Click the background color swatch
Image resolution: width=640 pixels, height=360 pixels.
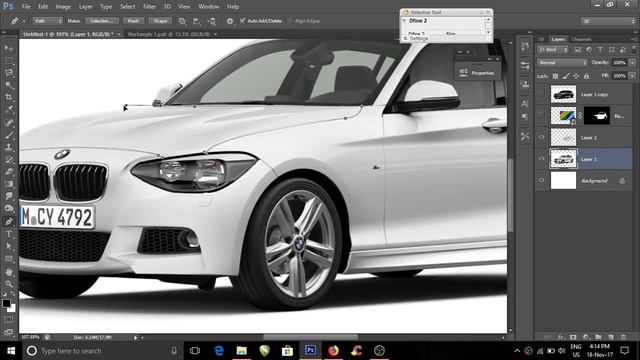[12, 309]
